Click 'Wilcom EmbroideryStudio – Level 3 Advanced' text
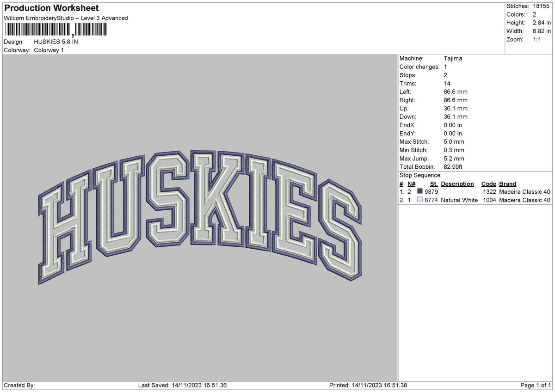The image size is (555, 392). (66, 18)
